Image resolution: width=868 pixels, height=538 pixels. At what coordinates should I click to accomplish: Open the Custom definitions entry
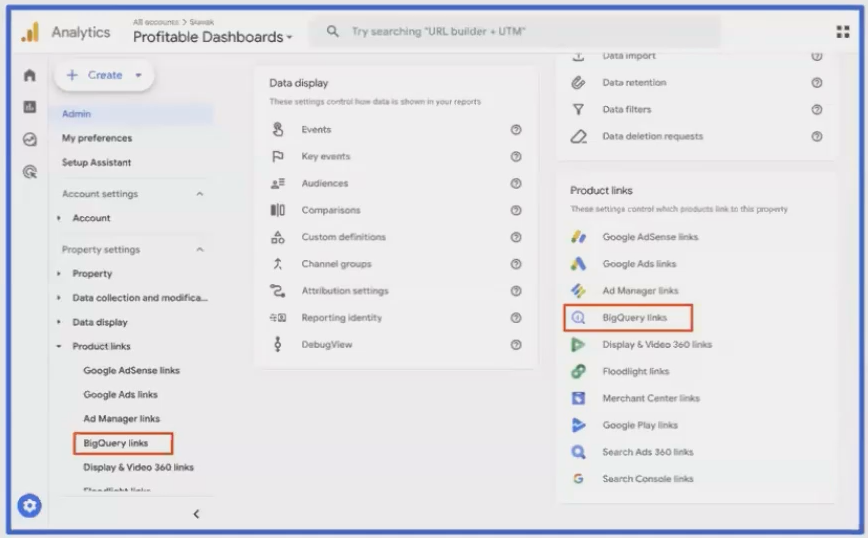[343, 237]
